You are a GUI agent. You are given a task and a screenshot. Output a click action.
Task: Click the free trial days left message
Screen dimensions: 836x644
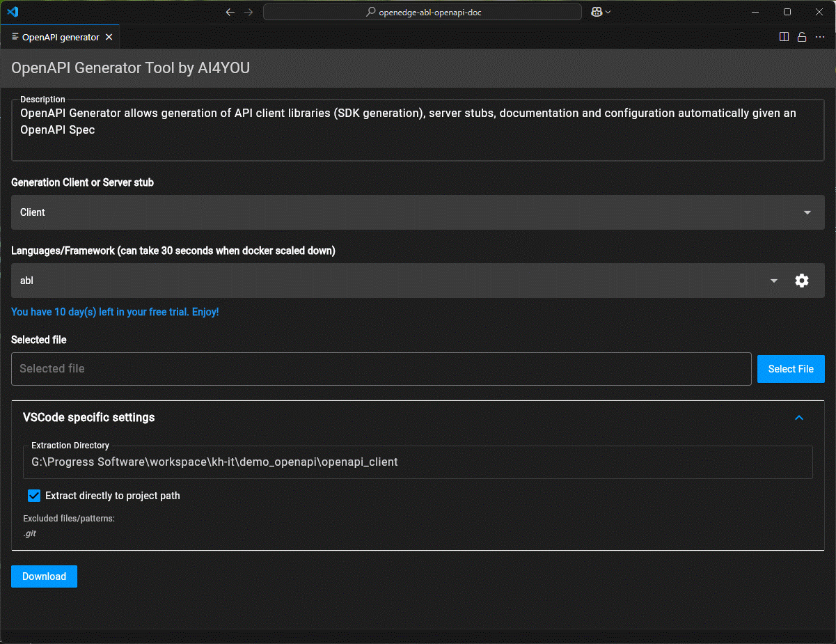pyautogui.click(x=115, y=312)
